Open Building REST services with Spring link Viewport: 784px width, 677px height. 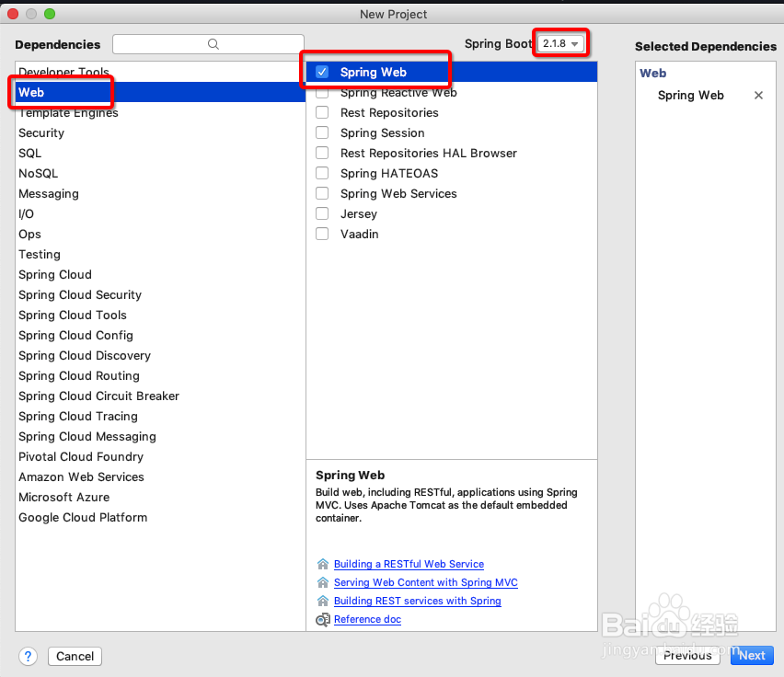(x=418, y=601)
